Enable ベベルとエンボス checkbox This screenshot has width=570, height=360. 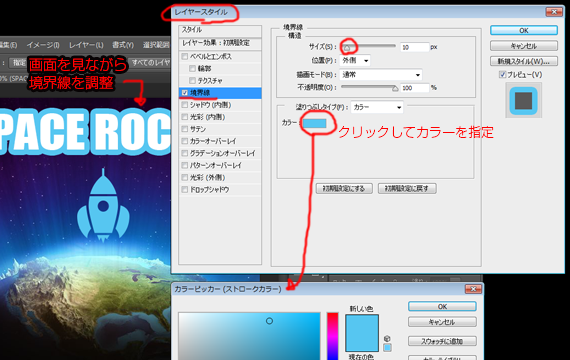pos(185,56)
